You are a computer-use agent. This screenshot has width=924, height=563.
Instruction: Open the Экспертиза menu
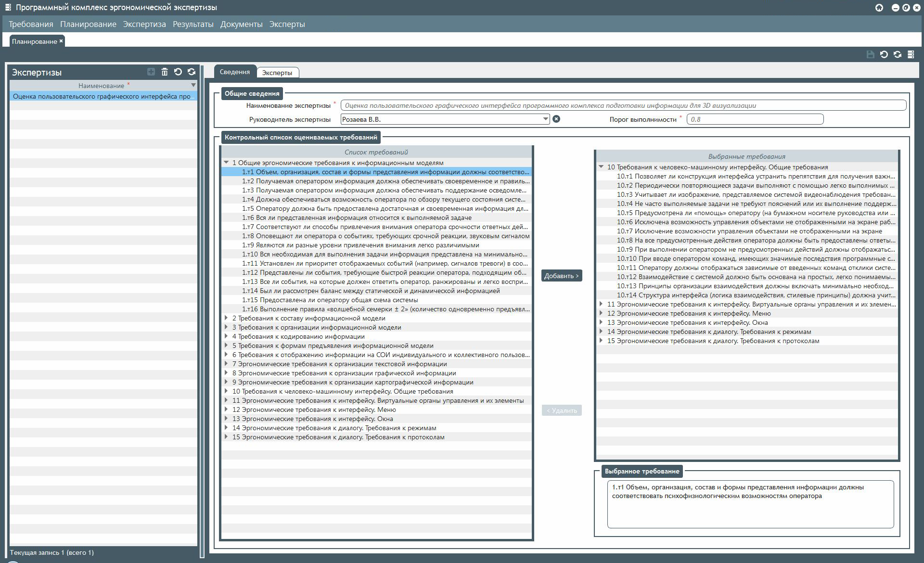tap(144, 24)
